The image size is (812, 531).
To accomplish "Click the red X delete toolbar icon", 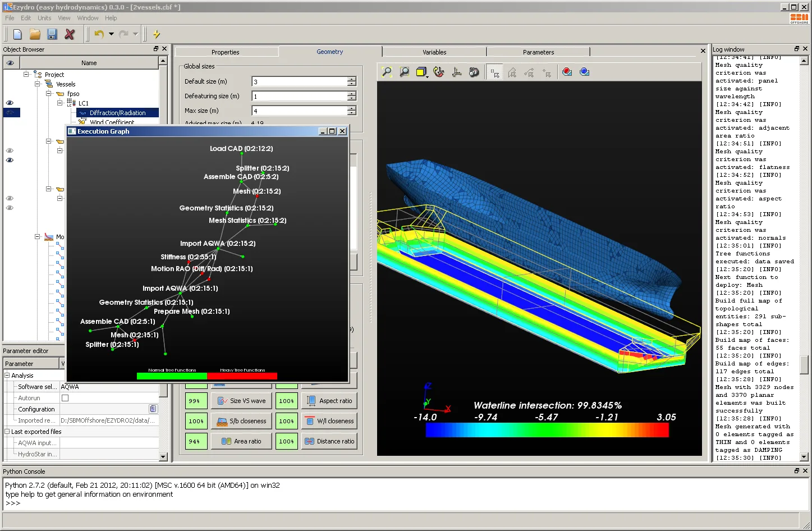I will point(70,34).
